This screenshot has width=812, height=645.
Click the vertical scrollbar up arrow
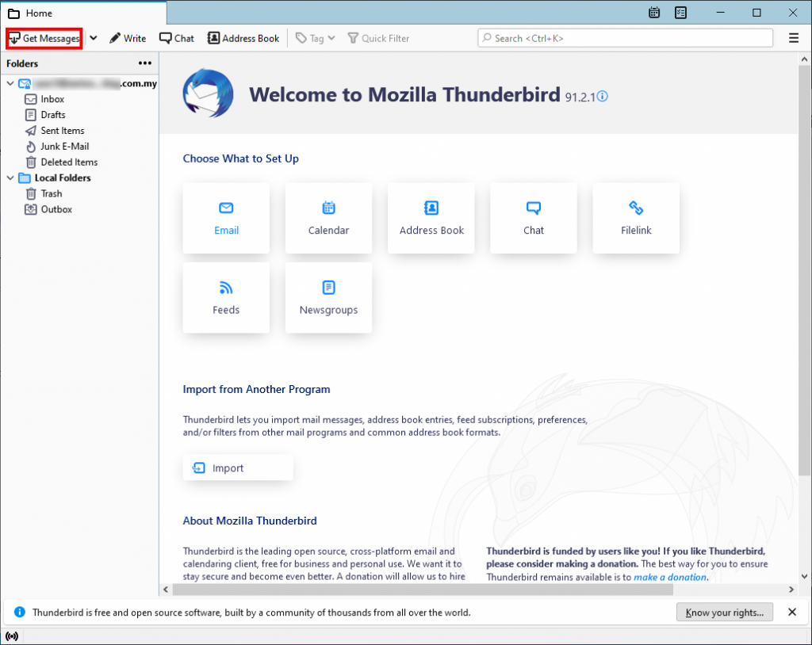[x=804, y=59]
